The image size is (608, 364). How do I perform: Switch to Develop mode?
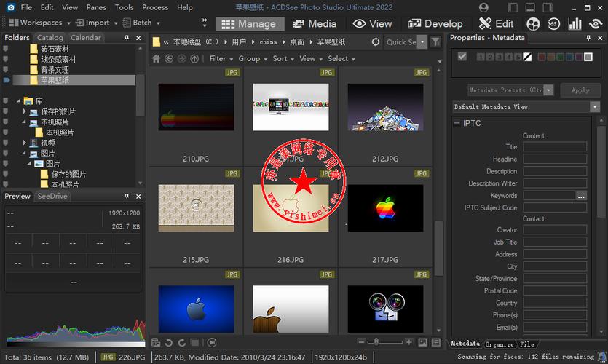click(x=436, y=23)
